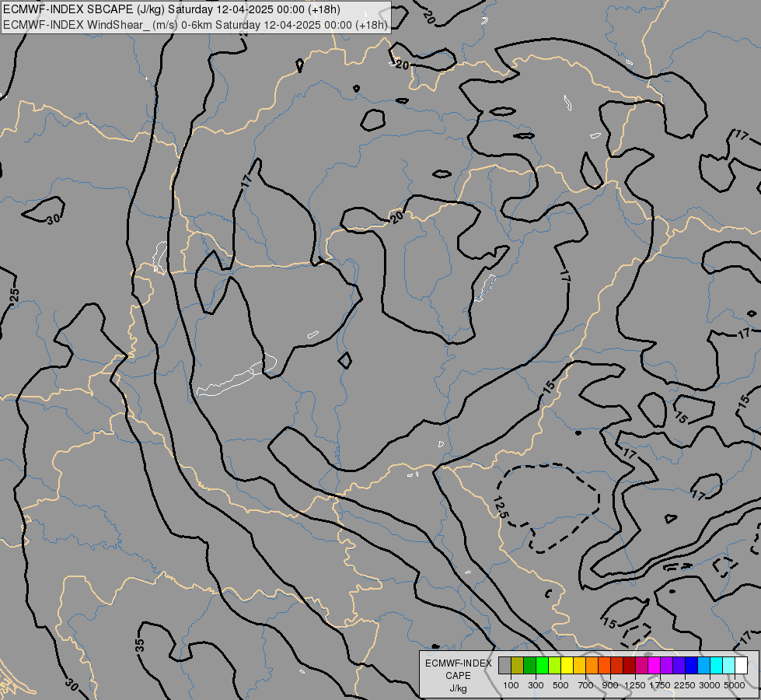This screenshot has height=700, width=761.
Task: Click the WindShear 0-6km title line
Action: tap(195, 25)
